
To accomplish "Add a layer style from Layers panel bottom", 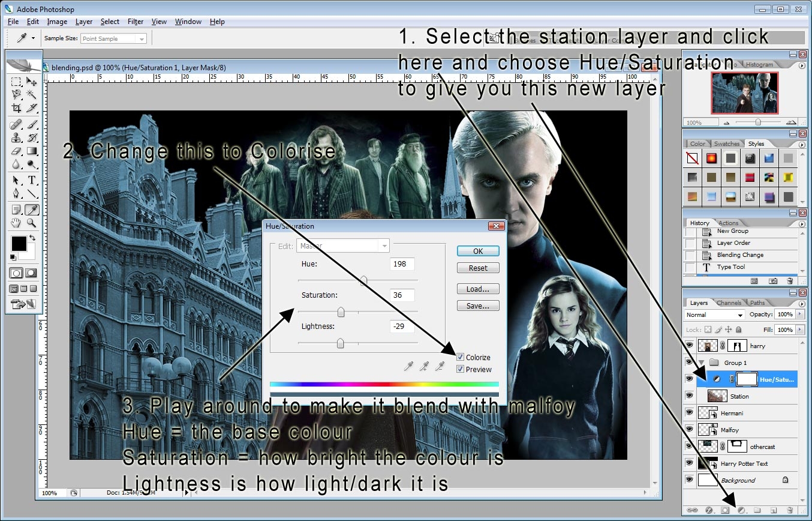I will (x=708, y=510).
